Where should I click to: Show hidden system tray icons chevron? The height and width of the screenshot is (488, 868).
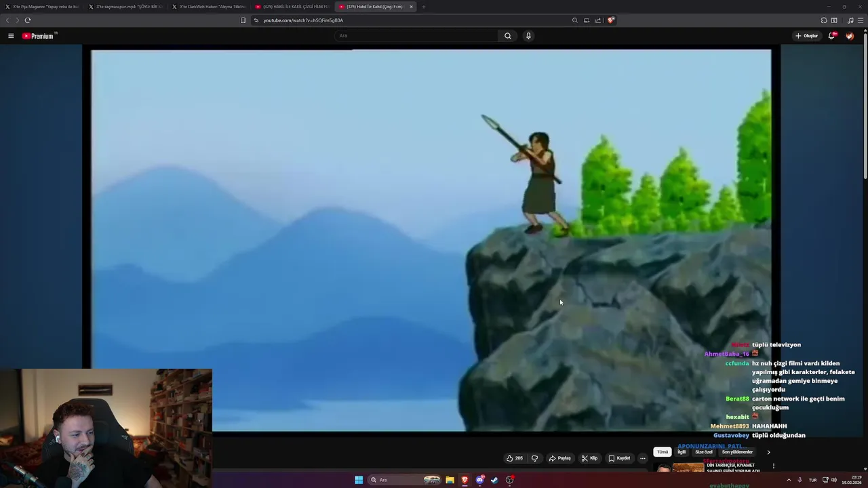tap(789, 480)
